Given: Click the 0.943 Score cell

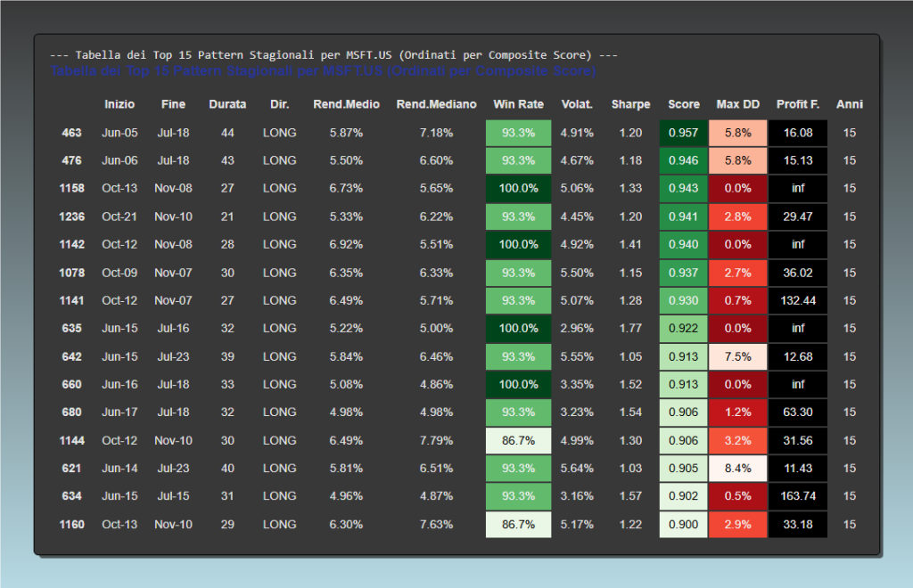Looking at the screenshot, I should [684, 189].
